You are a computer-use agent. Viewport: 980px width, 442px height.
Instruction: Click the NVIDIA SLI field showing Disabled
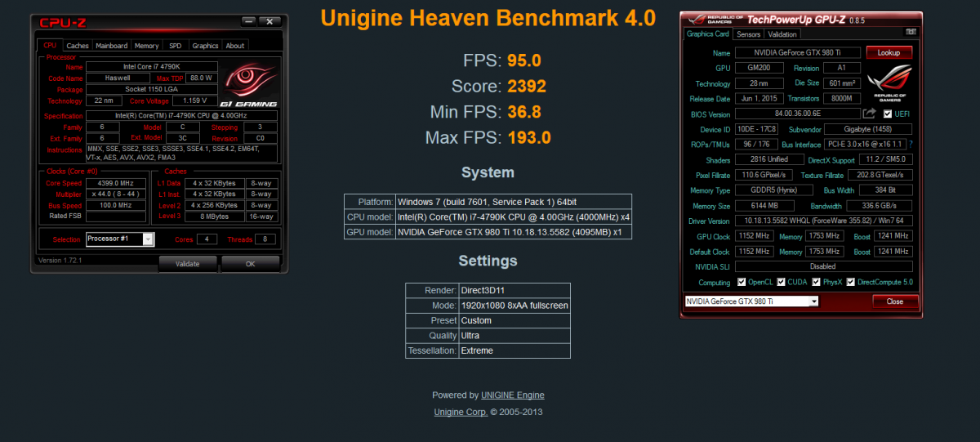point(823,266)
